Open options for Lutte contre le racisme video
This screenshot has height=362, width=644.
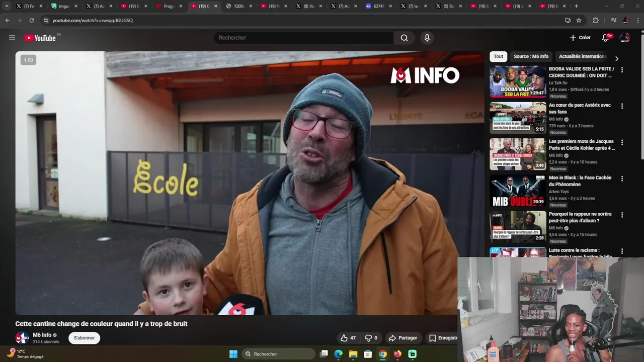click(x=622, y=251)
